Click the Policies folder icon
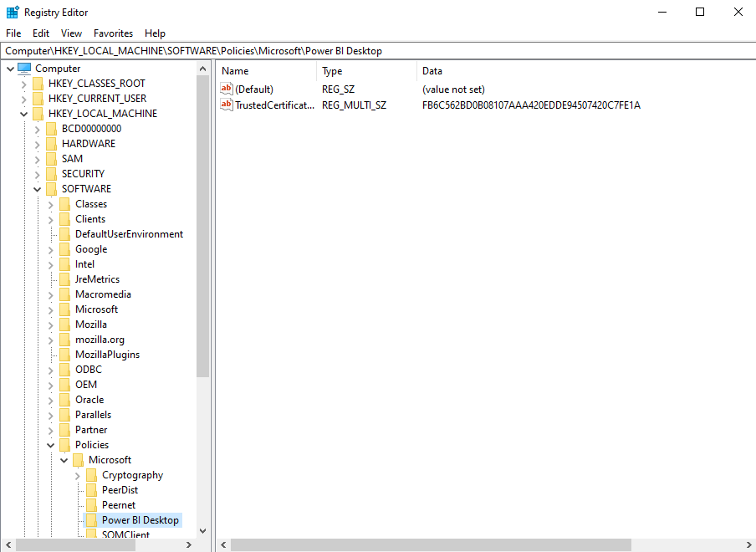756x552 pixels. pos(64,444)
